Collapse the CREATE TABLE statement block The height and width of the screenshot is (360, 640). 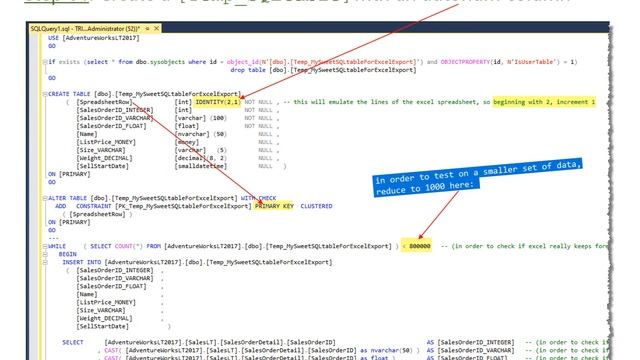pos(45,94)
